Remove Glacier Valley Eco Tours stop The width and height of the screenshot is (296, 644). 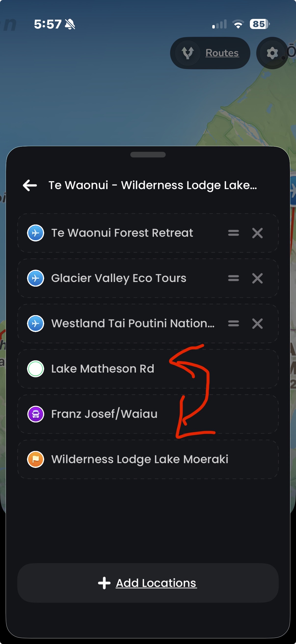(257, 278)
